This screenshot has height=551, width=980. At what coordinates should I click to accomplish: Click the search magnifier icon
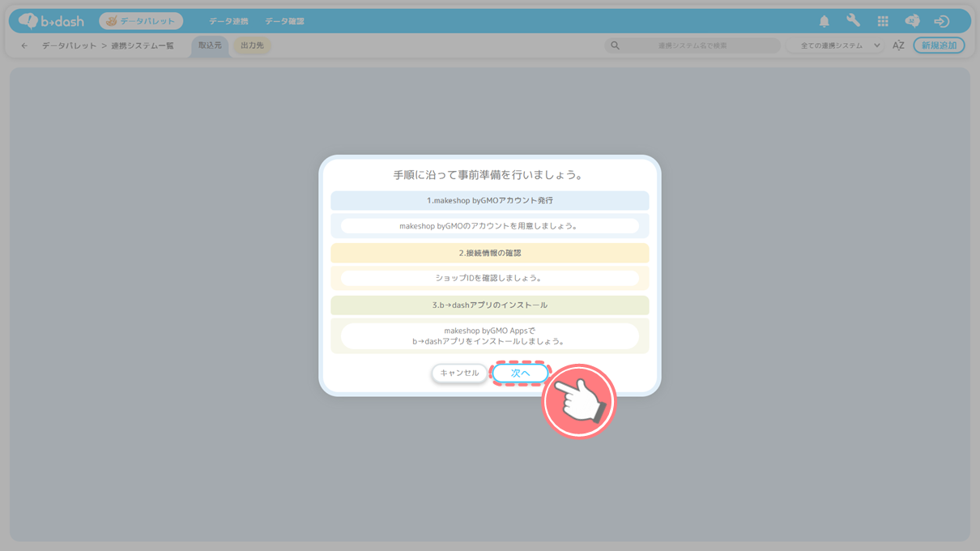tap(615, 45)
